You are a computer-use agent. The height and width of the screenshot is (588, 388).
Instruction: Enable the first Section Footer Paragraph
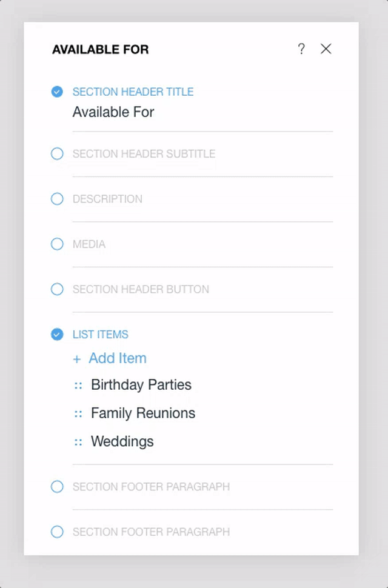pyautogui.click(x=57, y=487)
